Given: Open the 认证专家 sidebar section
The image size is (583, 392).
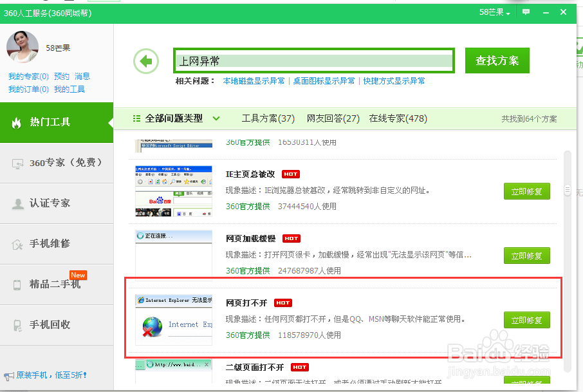Looking at the screenshot, I should [x=57, y=203].
